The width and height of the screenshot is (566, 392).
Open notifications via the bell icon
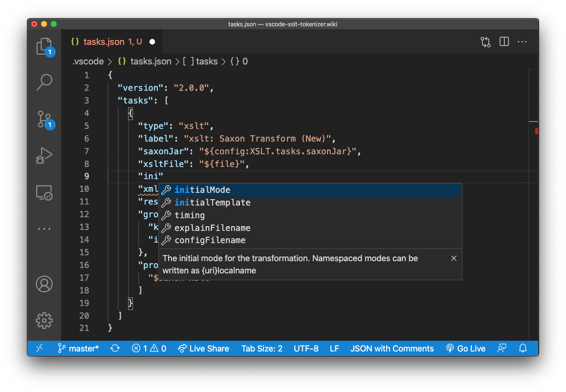[x=523, y=348]
